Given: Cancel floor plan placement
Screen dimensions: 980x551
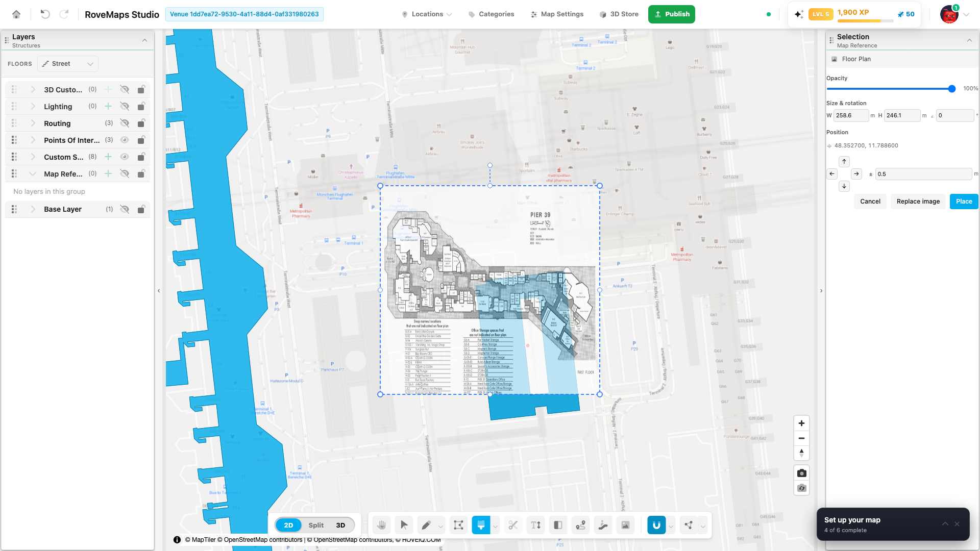Looking at the screenshot, I should tap(870, 202).
